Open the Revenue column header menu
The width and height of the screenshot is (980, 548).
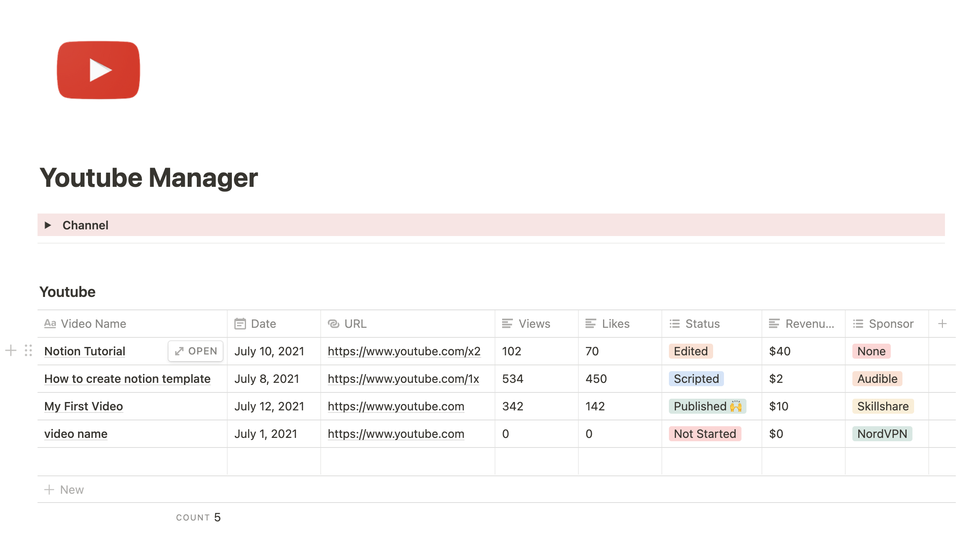click(809, 323)
